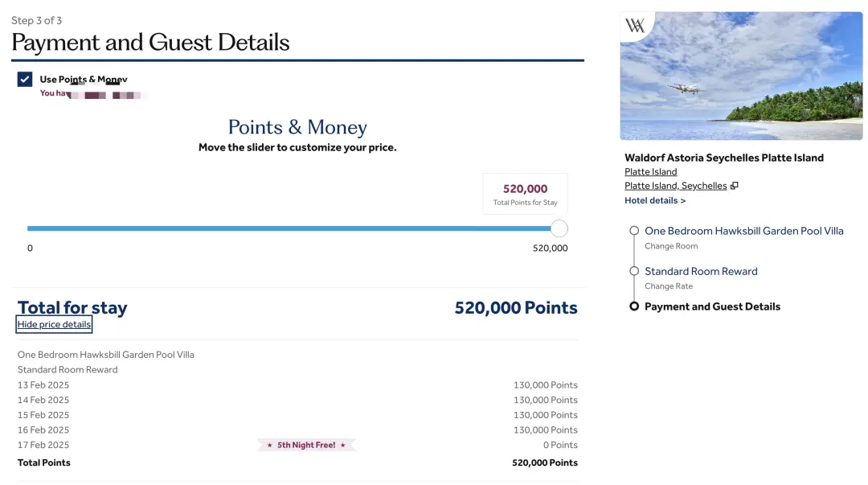Open the Platte Island, Seychelles map link
Image resolution: width=868 pixels, height=485 pixels.
[x=675, y=186]
